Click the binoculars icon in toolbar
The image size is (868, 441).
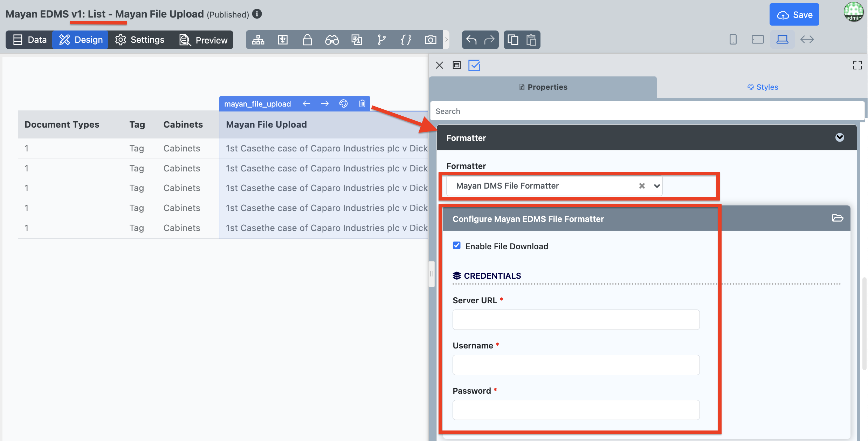point(332,40)
